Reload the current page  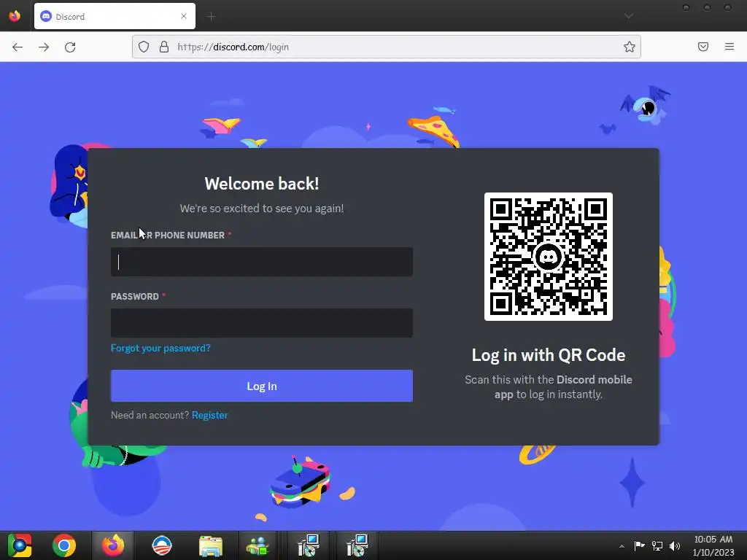click(x=70, y=47)
